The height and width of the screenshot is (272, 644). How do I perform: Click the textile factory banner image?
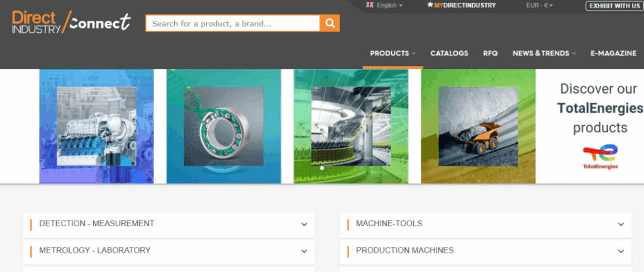point(351,126)
